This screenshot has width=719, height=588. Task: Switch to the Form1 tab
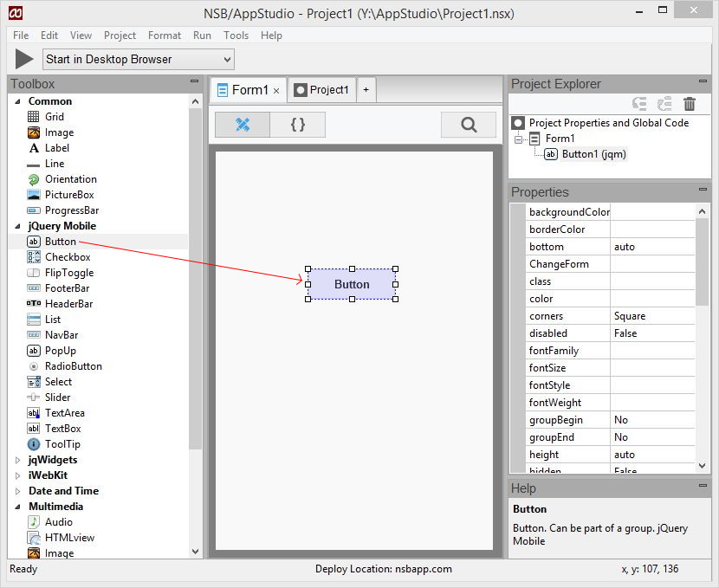pos(249,90)
